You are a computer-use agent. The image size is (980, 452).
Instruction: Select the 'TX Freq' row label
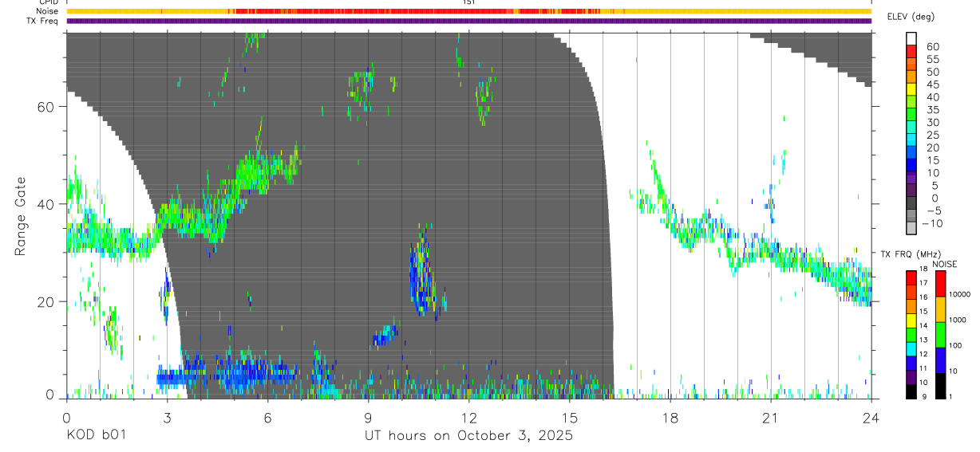(x=43, y=21)
